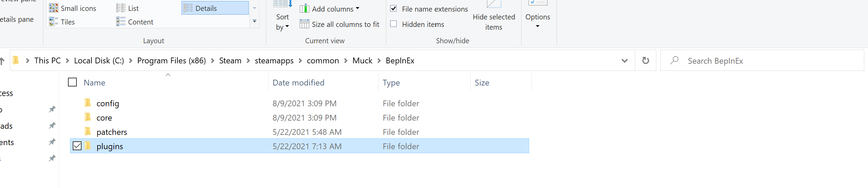Select the Small icons layout icon

tap(54, 8)
